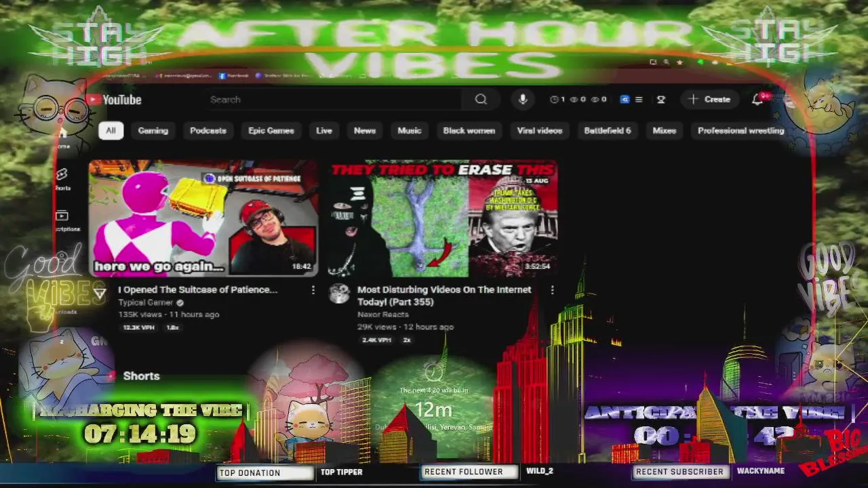Click '29K views - 12 hours ago' text
The height and width of the screenshot is (488, 868).
406,327
